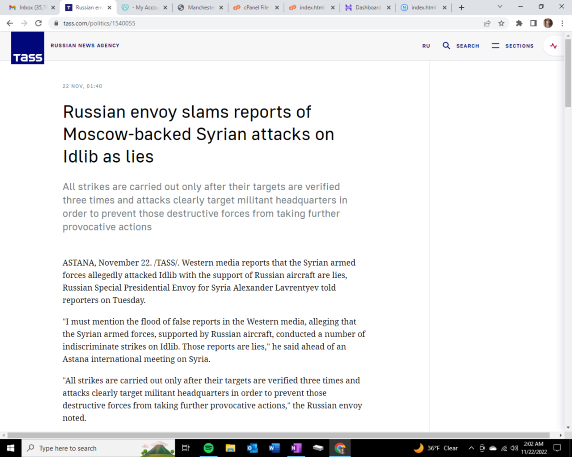The image size is (572, 457).
Task: Expand the tab search dropdown arrow
Action: coord(500,7)
